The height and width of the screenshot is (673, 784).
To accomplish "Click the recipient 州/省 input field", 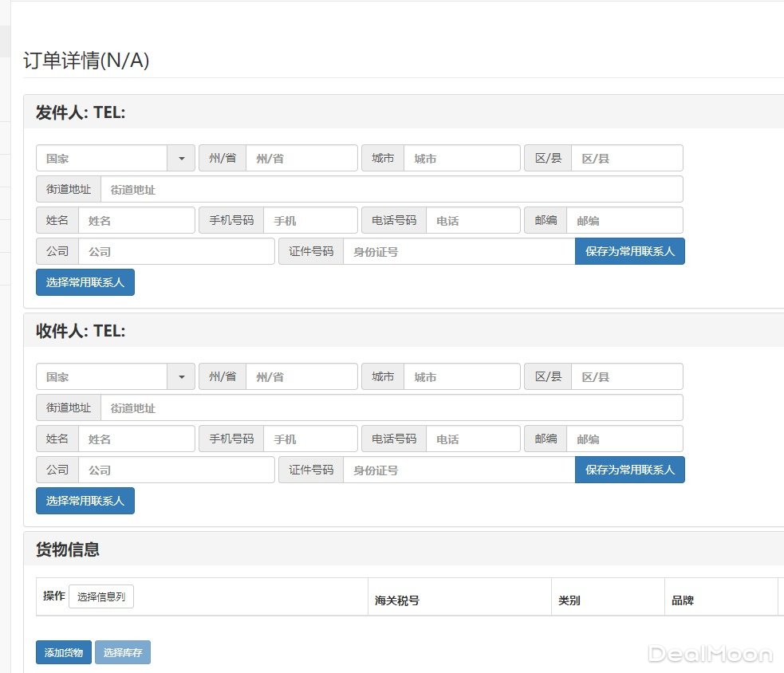I will (301, 376).
